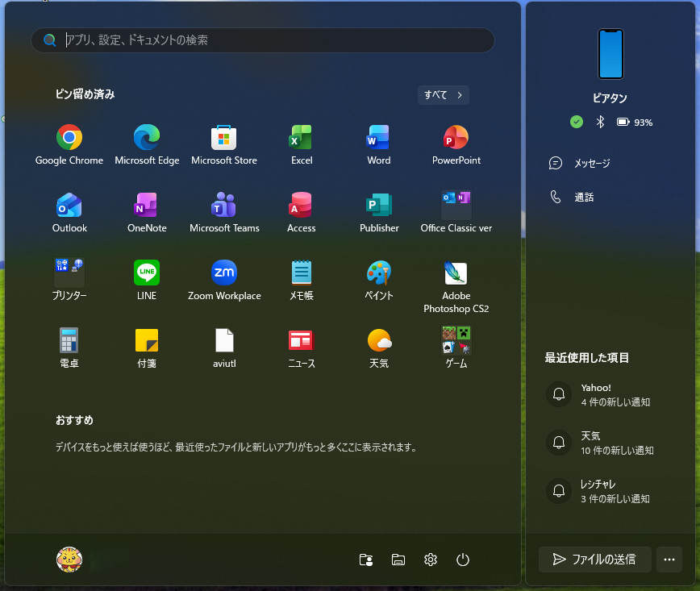Start Excel from the pinned list

pyautogui.click(x=302, y=145)
